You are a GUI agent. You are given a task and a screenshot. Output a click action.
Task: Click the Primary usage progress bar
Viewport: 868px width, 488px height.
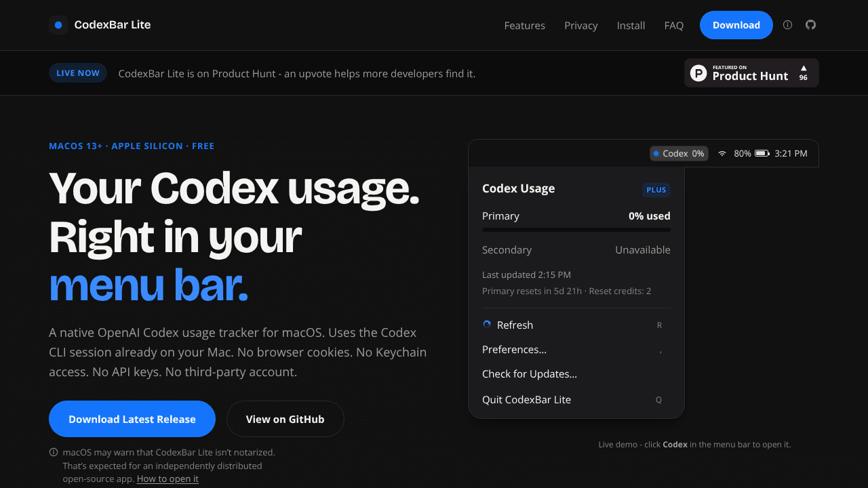coord(576,230)
